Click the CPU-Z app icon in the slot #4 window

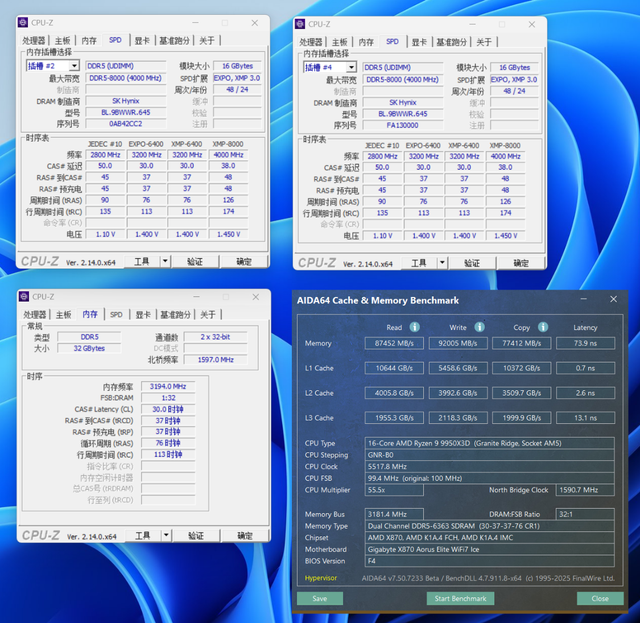tap(300, 24)
